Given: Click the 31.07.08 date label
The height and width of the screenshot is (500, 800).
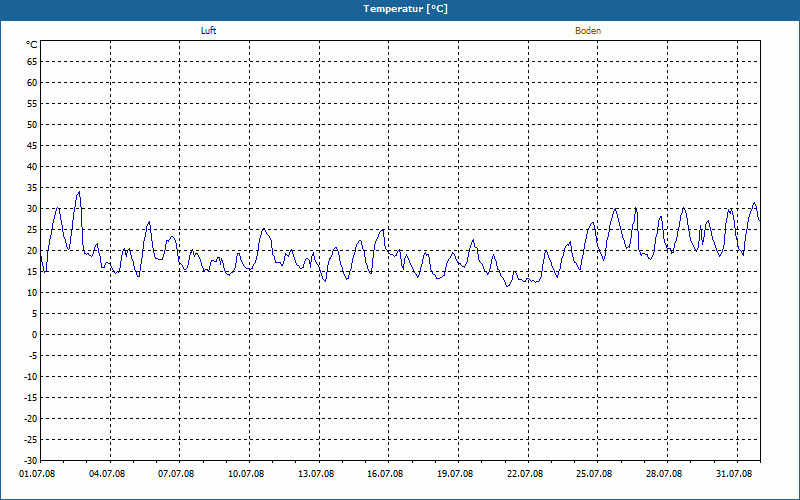Looking at the screenshot, I should pos(734,473).
